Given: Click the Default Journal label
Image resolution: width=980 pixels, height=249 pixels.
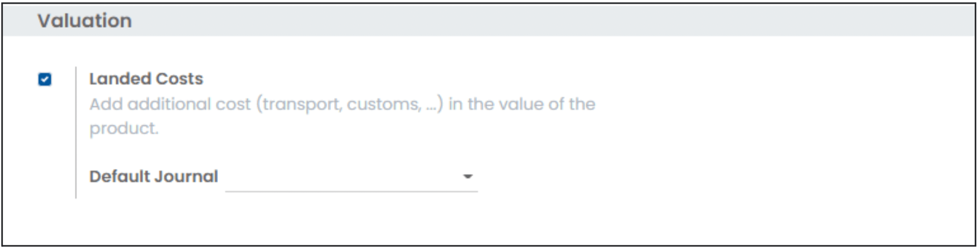Looking at the screenshot, I should click(154, 177).
